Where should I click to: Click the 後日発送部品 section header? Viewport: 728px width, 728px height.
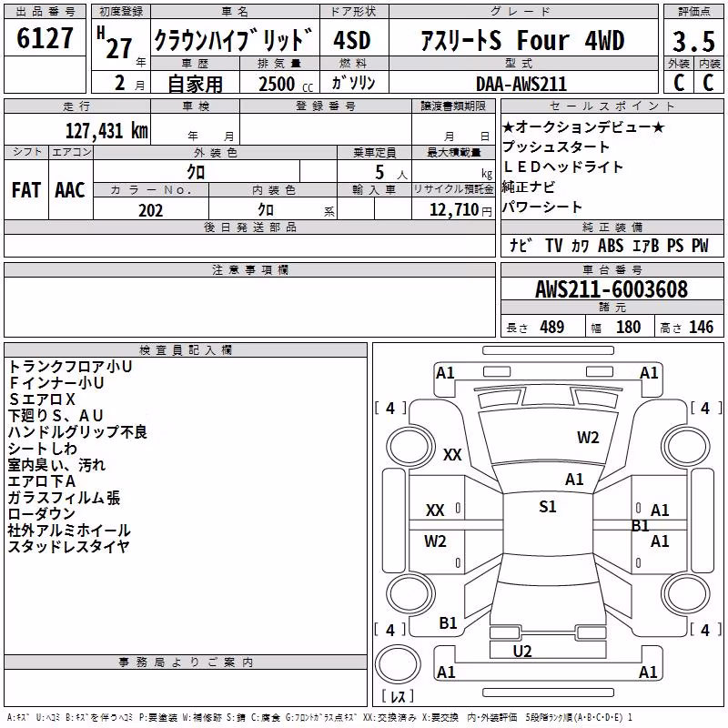(250, 227)
